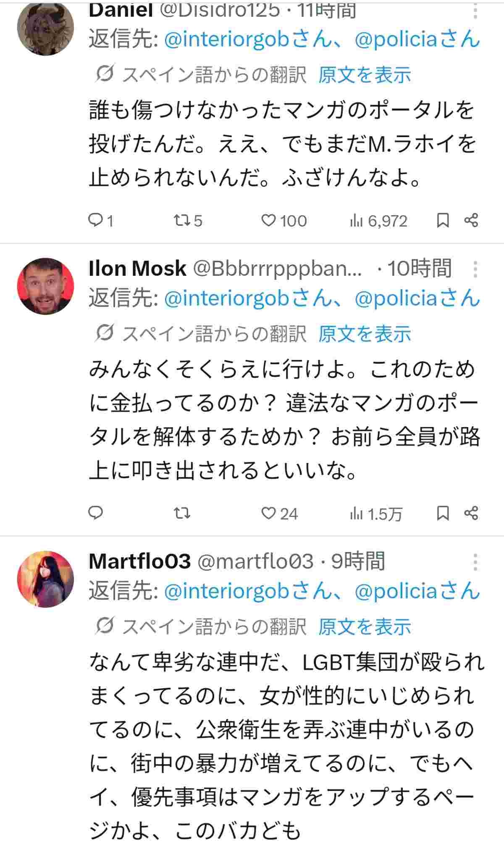The height and width of the screenshot is (853, 504).
Task: Share Ilon Mosk's tweet
Action: tap(471, 513)
